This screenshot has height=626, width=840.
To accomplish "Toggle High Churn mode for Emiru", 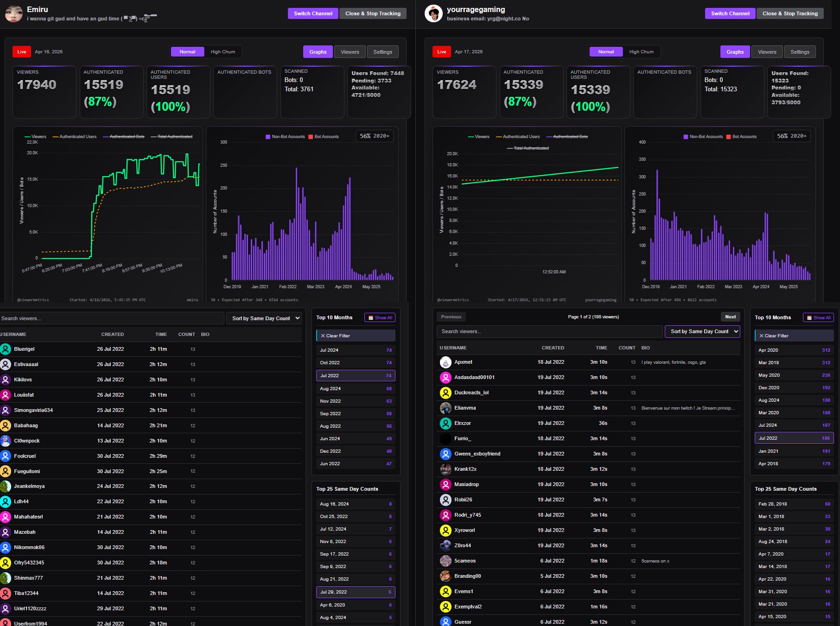I will (x=223, y=52).
